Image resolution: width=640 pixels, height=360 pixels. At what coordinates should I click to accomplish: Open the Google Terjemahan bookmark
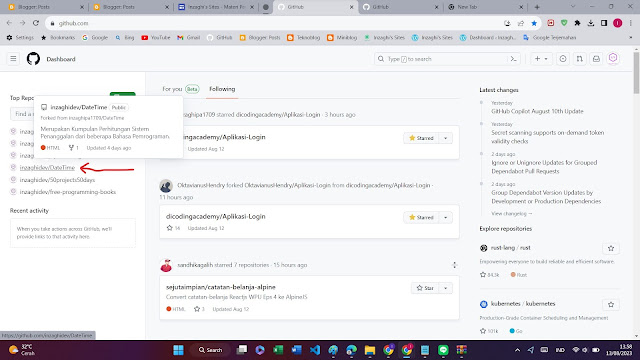click(549, 38)
